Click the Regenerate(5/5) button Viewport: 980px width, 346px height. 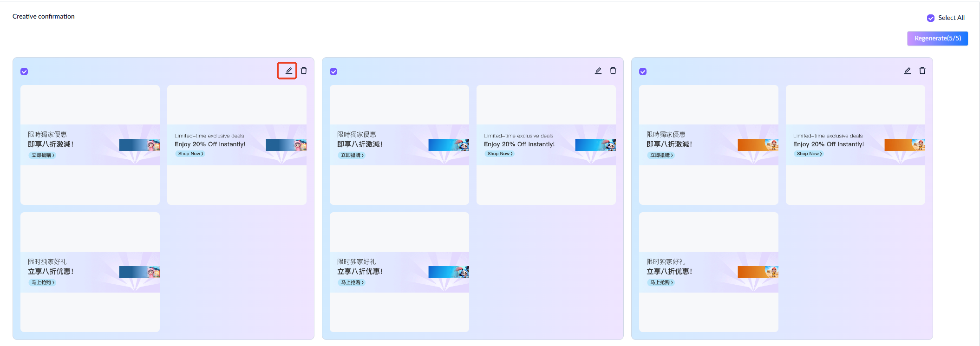pos(937,39)
